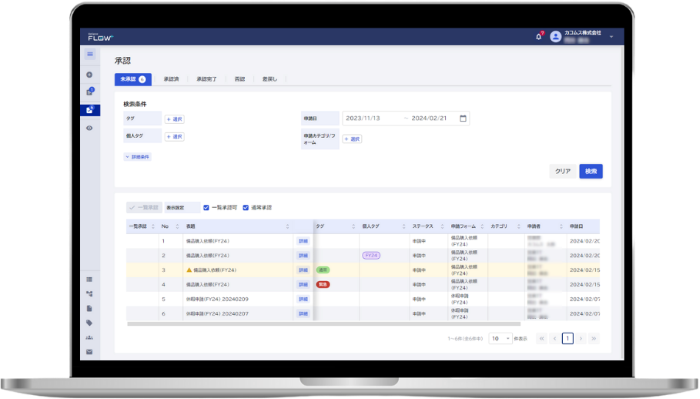
Task: Open the mail envelope icon in the sidebar
Action: [89, 352]
